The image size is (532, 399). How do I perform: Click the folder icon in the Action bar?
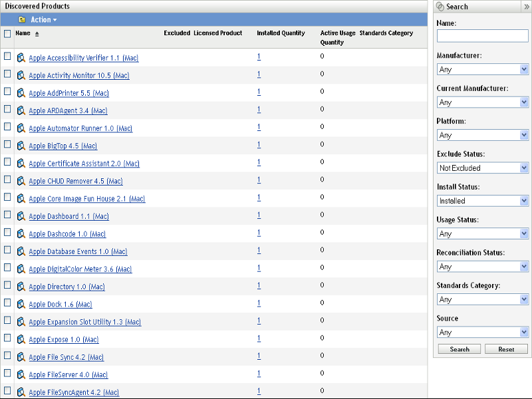click(22, 20)
